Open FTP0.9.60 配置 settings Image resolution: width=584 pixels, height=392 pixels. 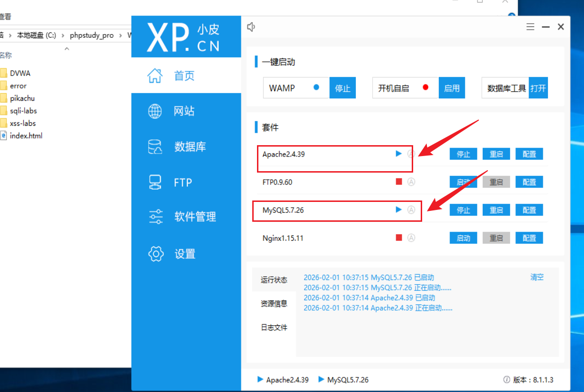click(530, 182)
